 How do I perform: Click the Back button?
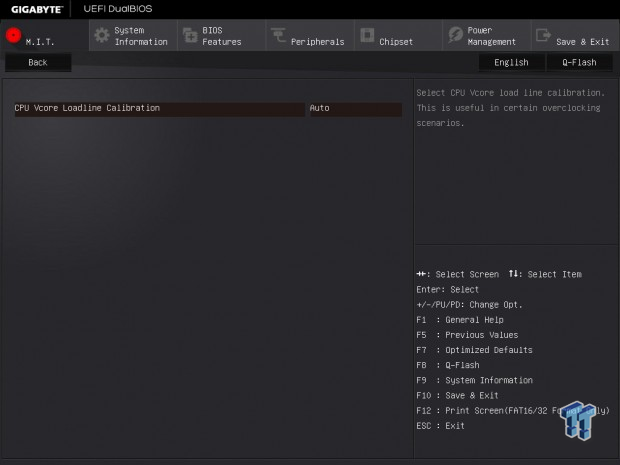38,62
